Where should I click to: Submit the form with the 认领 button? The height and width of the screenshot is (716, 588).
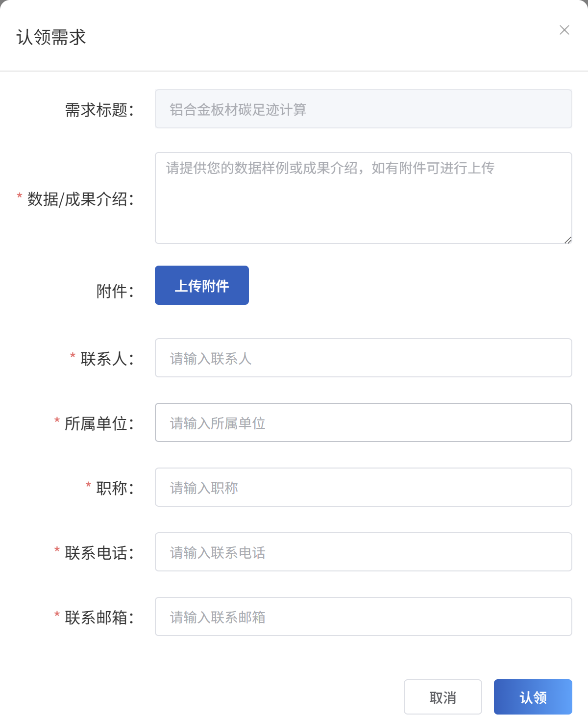pyautogui.click(x=533, y=697)
